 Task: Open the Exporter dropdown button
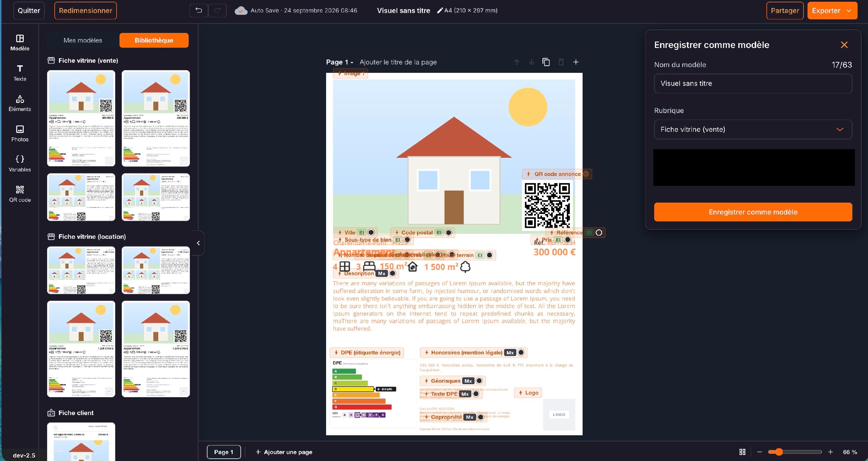[832, 10]
